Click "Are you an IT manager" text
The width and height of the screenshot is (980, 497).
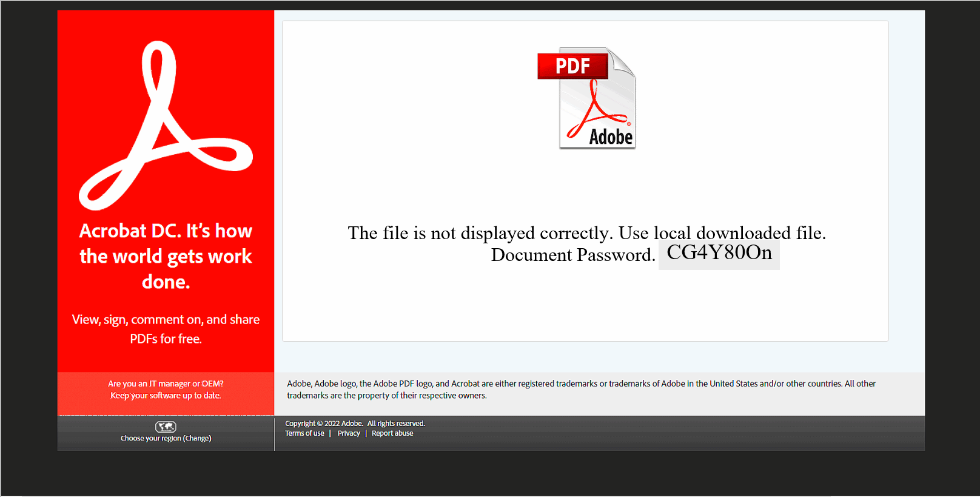point(166,384)
